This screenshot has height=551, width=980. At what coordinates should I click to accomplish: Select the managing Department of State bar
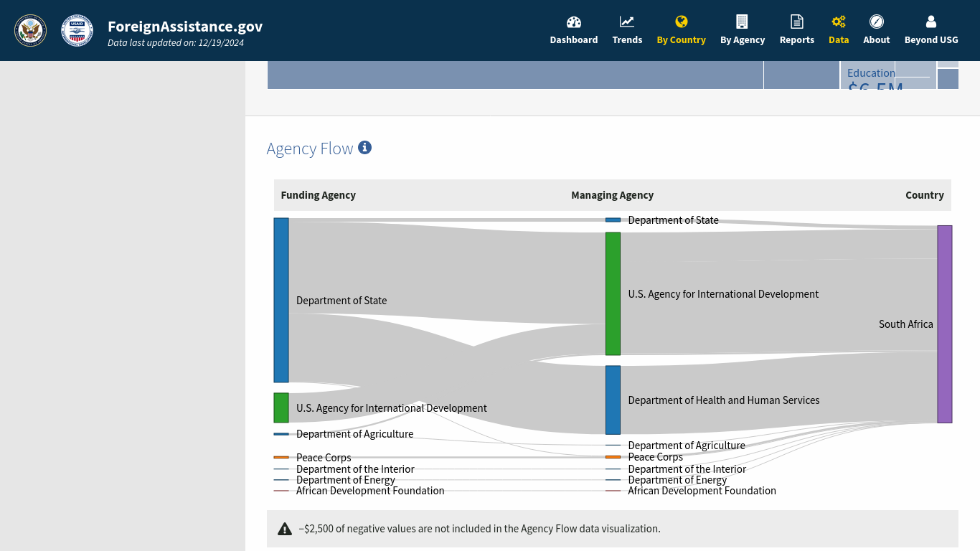613,220
